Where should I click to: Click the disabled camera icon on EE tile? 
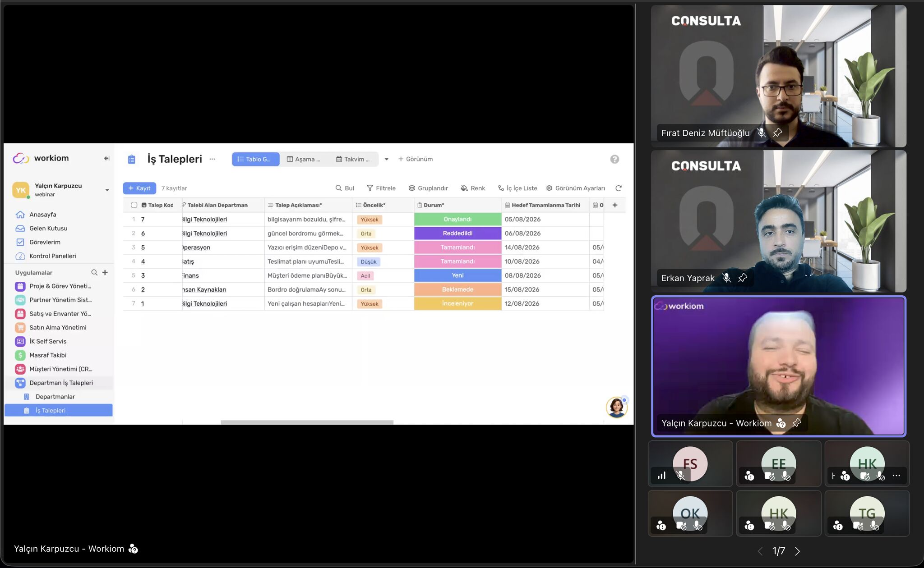coord(769,476)
